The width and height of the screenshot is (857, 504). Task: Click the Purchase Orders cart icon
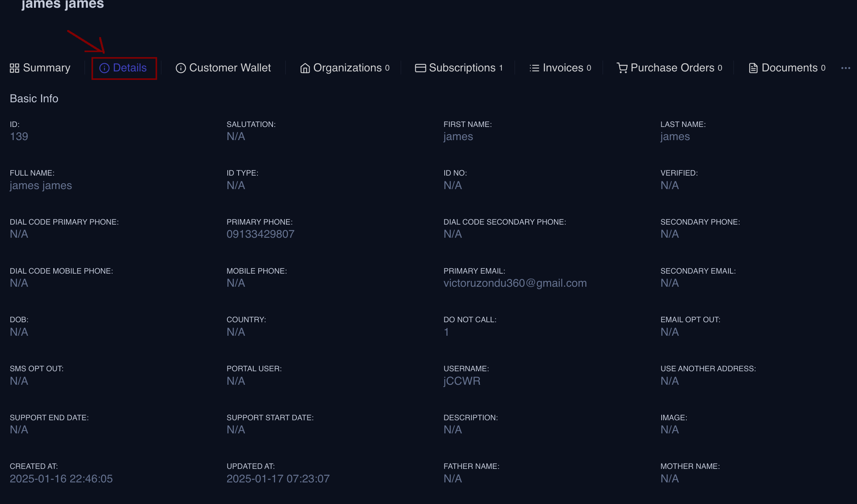pyautogui.click(x=622, y=68)
